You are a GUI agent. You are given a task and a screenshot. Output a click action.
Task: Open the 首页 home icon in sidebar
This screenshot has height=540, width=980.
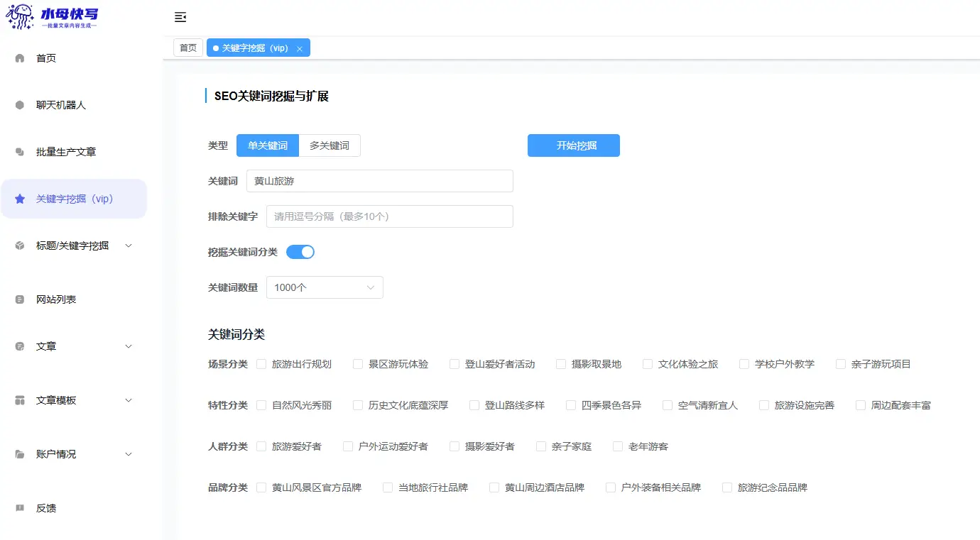coord(21,57)
